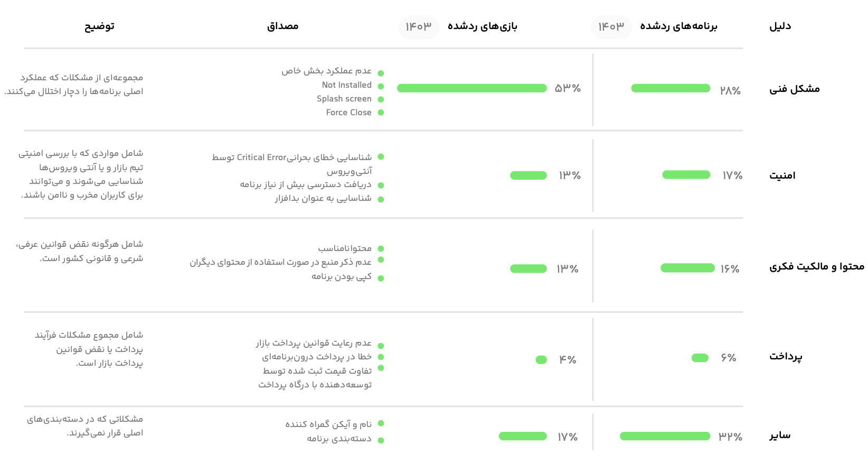Select the امنیت row label
868x463 pixels.
pos(782,175)
